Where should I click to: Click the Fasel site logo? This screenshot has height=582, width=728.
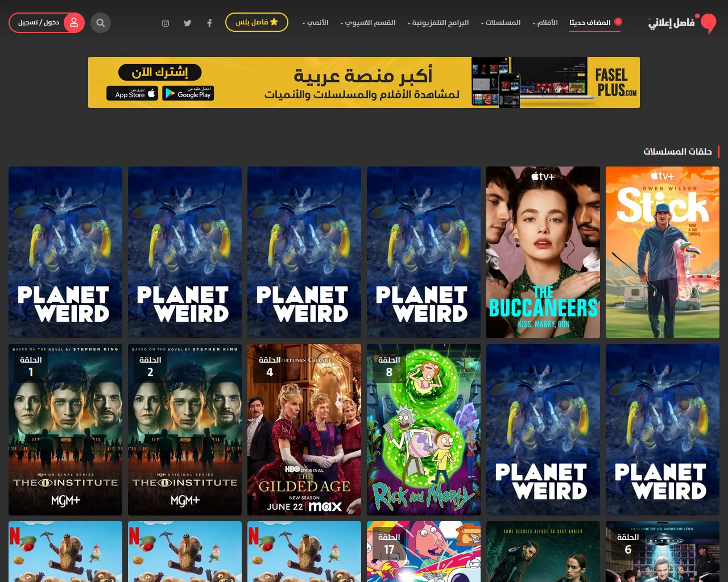(x=682, y=23)
